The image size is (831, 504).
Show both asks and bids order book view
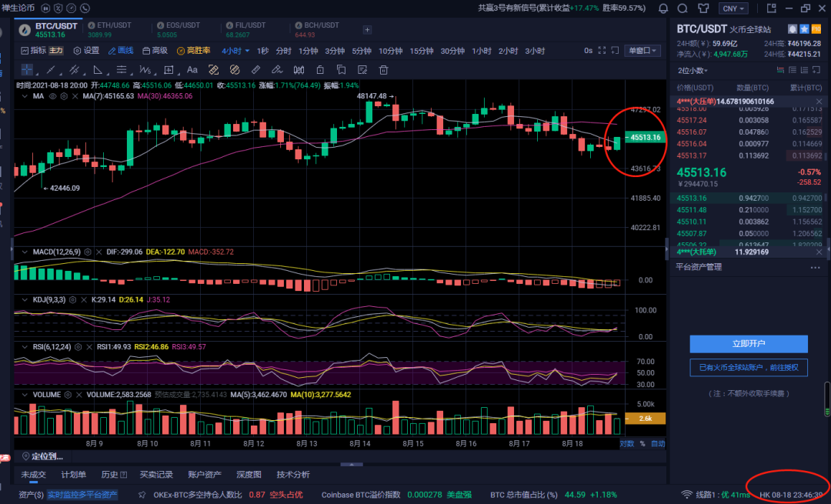click(780, 70)
